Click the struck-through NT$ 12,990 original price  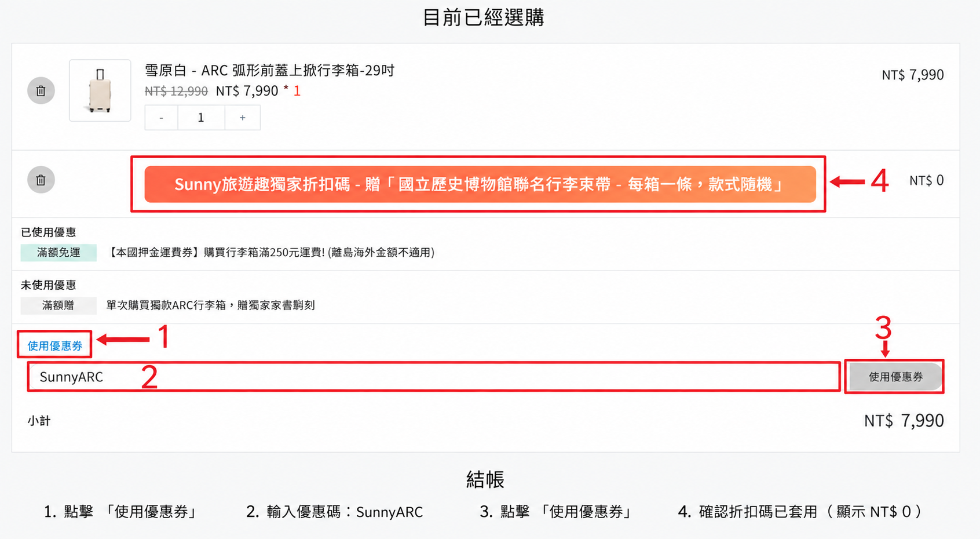176,91
